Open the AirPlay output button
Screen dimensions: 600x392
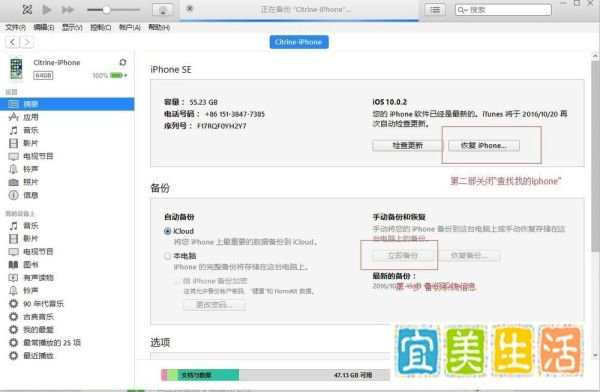163,10
